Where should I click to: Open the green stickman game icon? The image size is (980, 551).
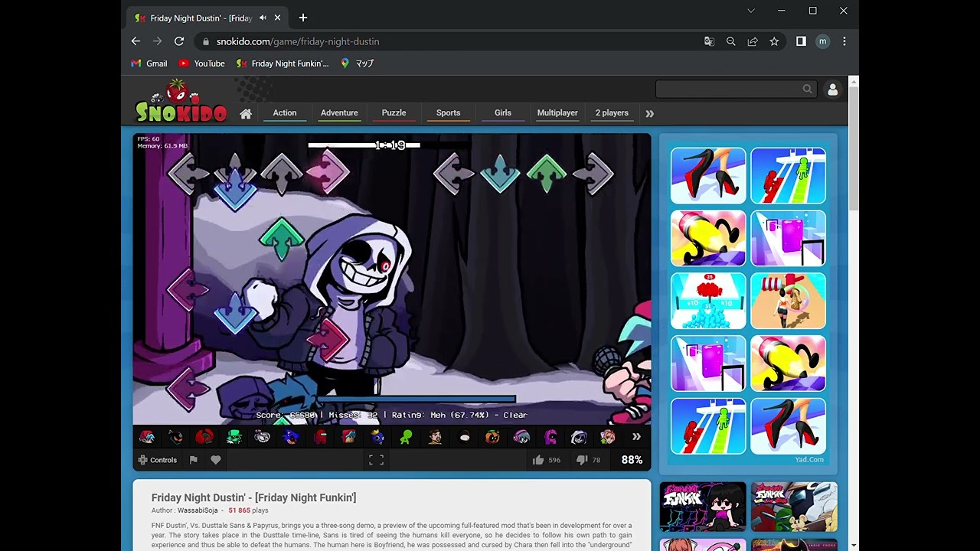(x=407, y=437)
